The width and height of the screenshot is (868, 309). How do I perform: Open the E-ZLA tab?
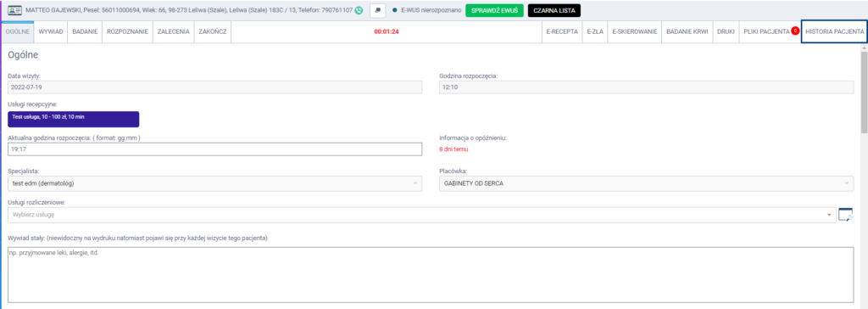click(x=595, y=32)
